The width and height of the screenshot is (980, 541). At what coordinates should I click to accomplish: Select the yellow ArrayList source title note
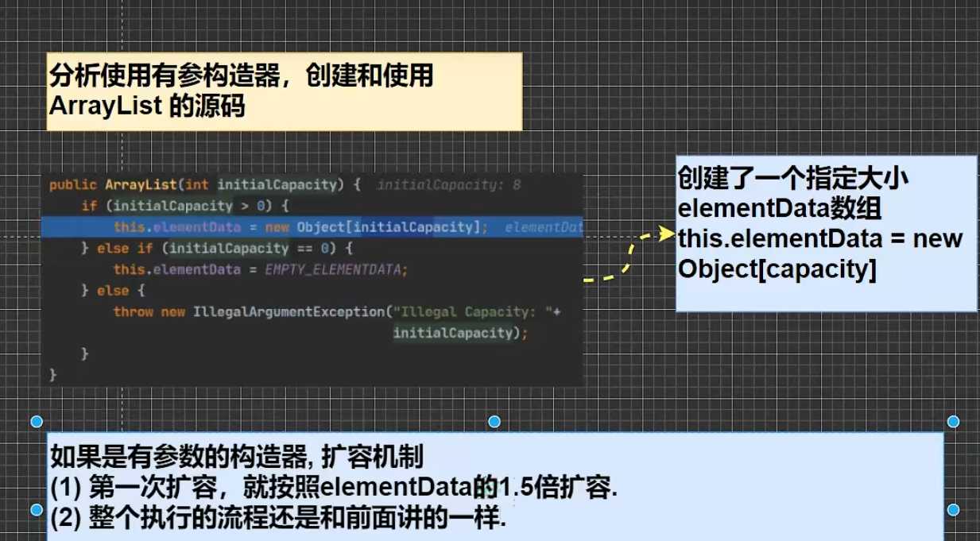point(284,91)
